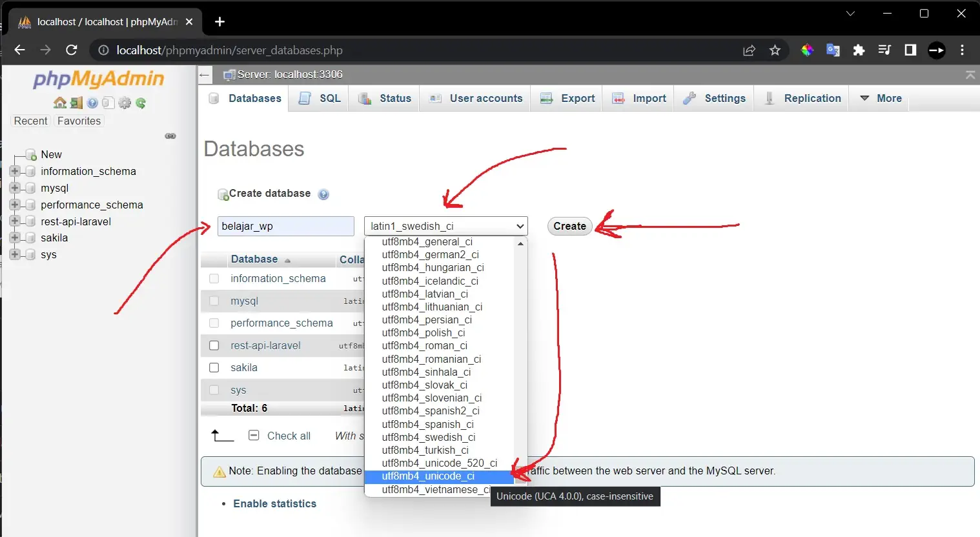Open the Import tab

639,99
